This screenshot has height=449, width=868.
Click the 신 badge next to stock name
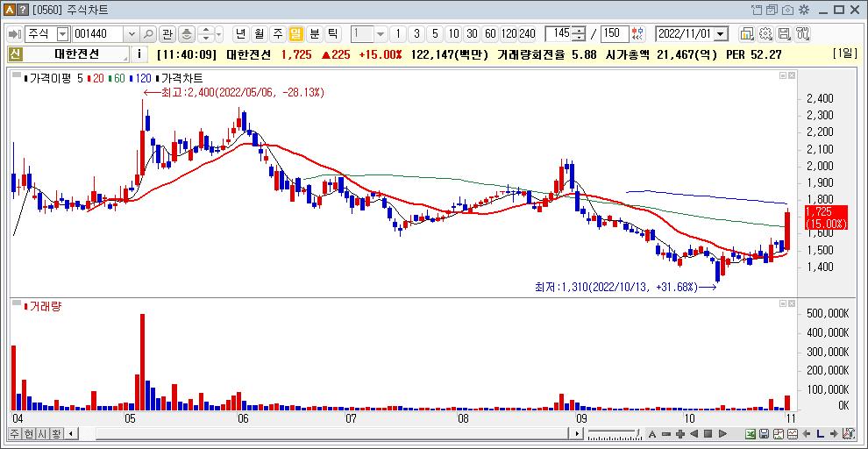click(14, 54)
